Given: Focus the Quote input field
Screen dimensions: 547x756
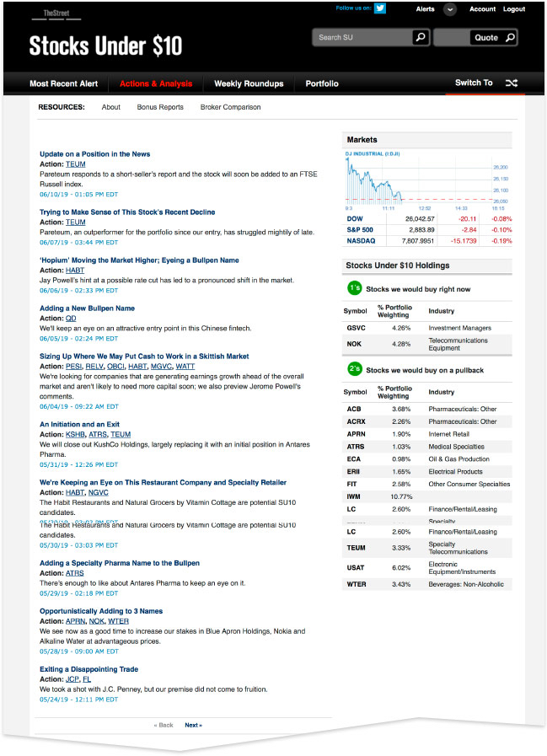Looking at the screenshot, I should (452, 37).
